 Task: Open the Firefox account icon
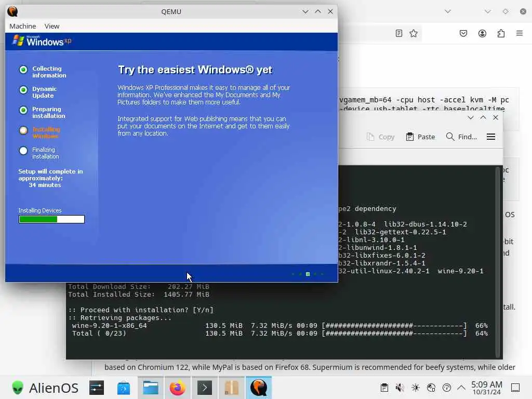(x=482, y=33)
